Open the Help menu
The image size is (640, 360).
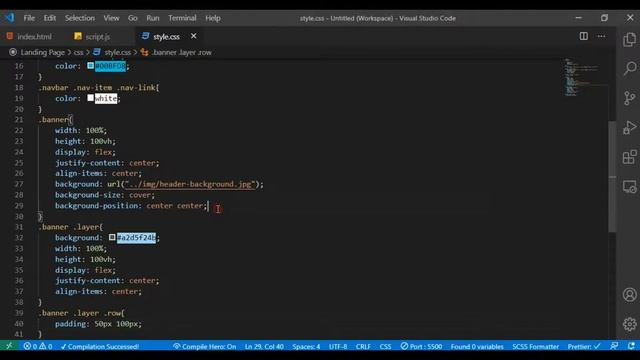pyautogui.click(x=213, y=18)
